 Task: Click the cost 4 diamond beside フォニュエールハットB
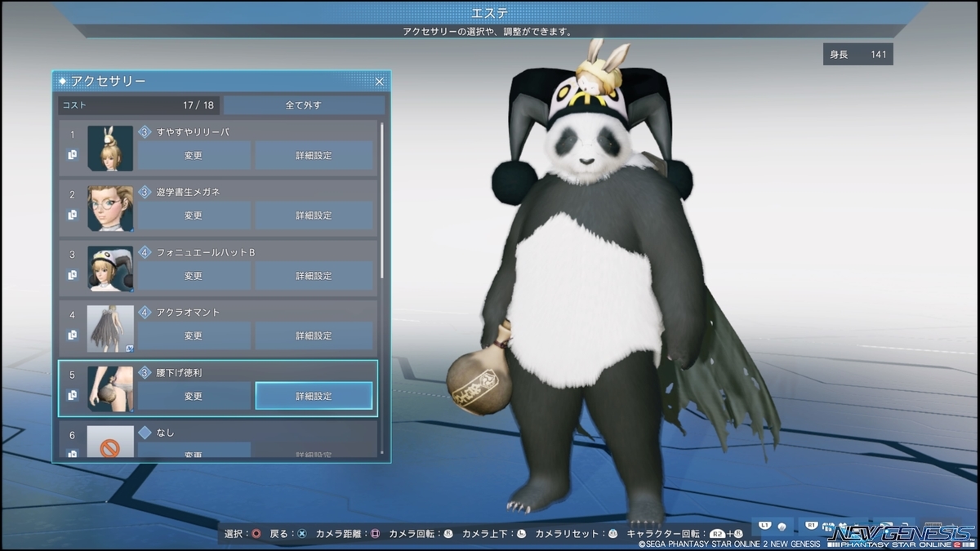coord(145,252)
